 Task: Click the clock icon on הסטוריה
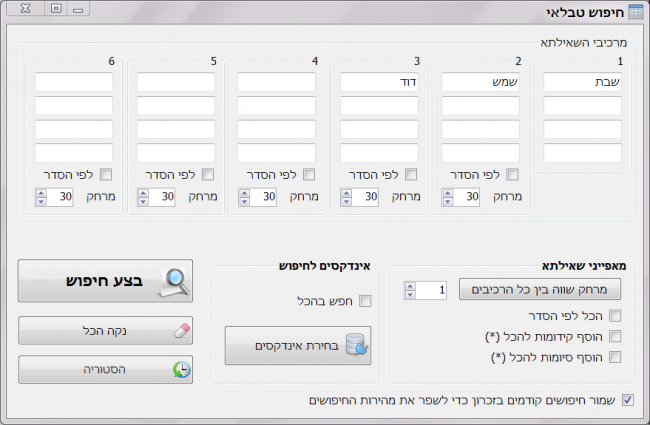point(182,369)
